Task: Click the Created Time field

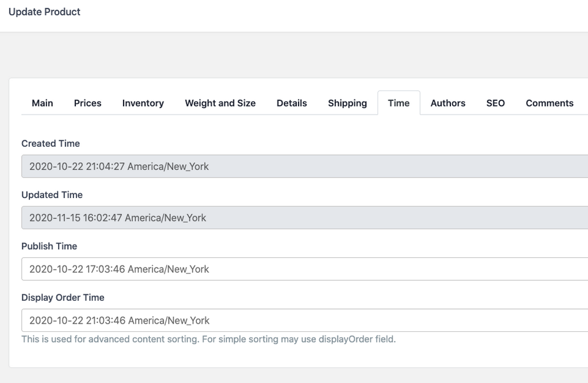Action: pos(305,166)
